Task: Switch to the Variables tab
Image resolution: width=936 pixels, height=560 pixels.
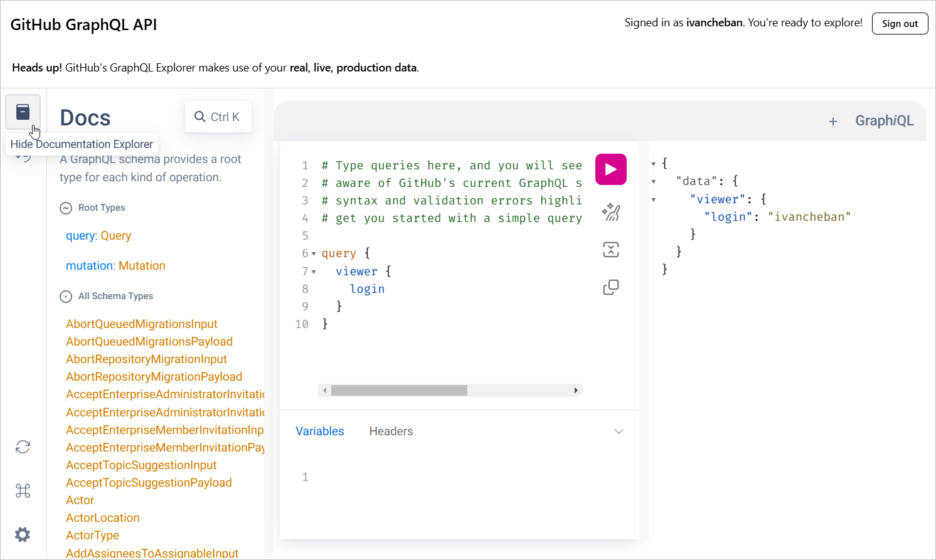Action: coord(319,431)
